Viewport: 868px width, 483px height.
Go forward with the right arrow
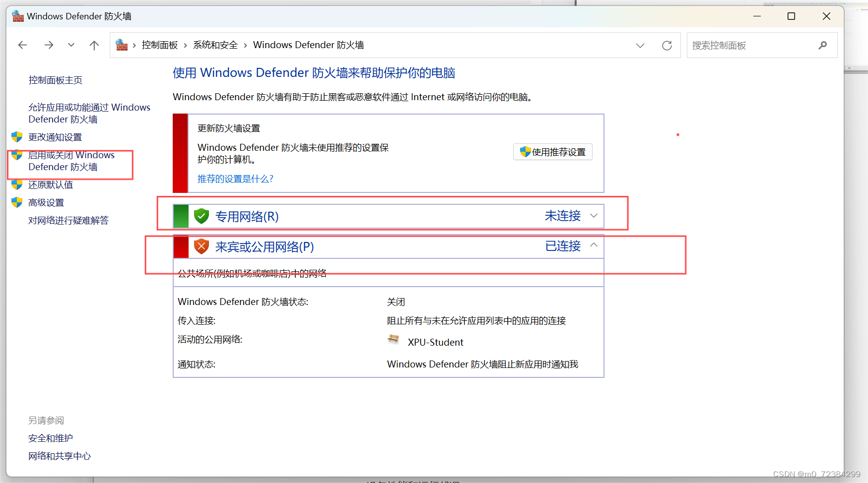point(49,45)
